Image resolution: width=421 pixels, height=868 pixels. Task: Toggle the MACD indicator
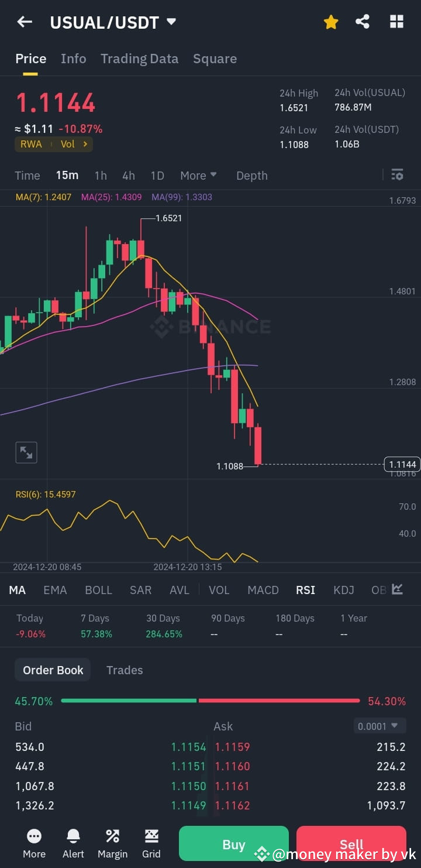point(263,590)
